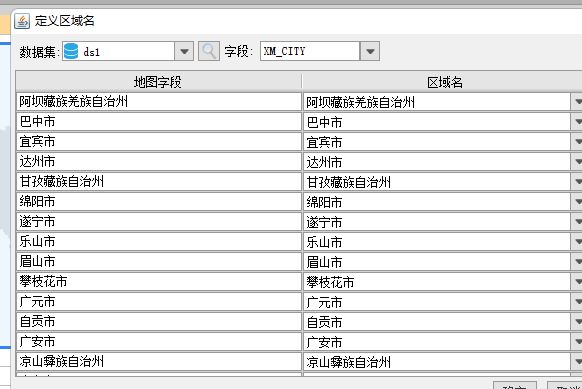This screenshot has width=582, height=389.
Task: Expand the 区域名 dropdown for 达州市
Action: 577,162
